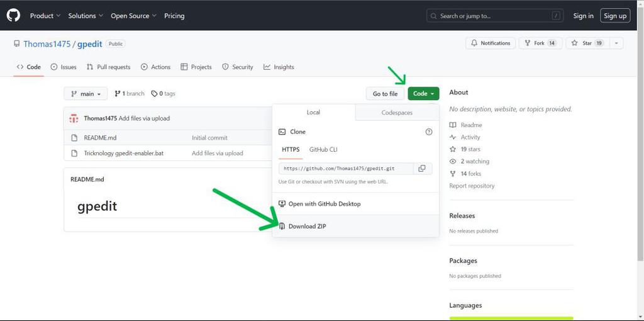This screenshot has height=321, width=644.
Task: Open the Star options dropdown arrow
Action: click(616, 43)
